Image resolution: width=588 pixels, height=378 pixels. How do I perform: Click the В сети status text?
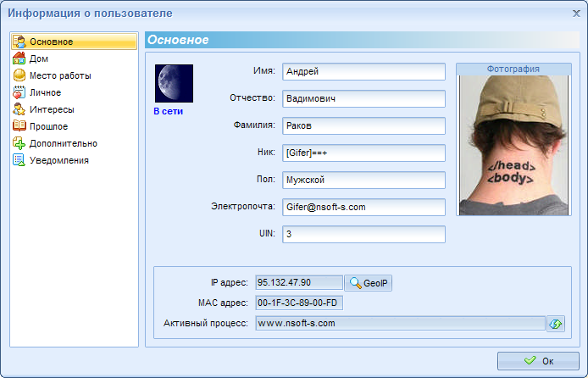pos(169,111)
